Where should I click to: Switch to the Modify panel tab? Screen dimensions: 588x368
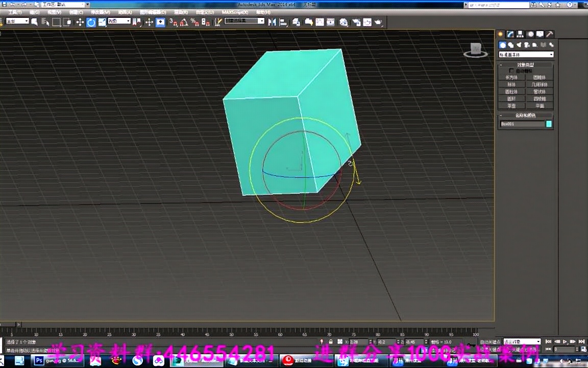pos(510,34)
